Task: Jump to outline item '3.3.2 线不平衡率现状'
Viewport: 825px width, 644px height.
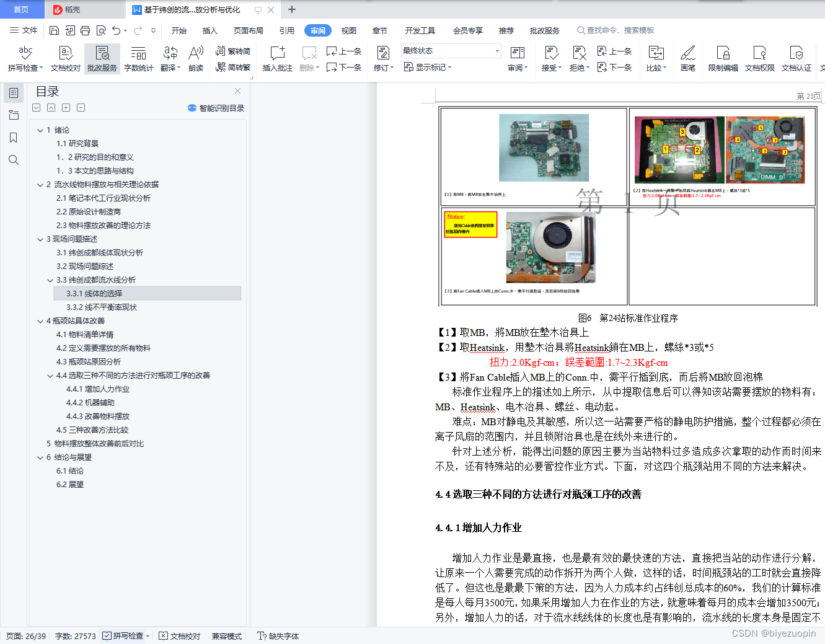Action: point(102,307)
